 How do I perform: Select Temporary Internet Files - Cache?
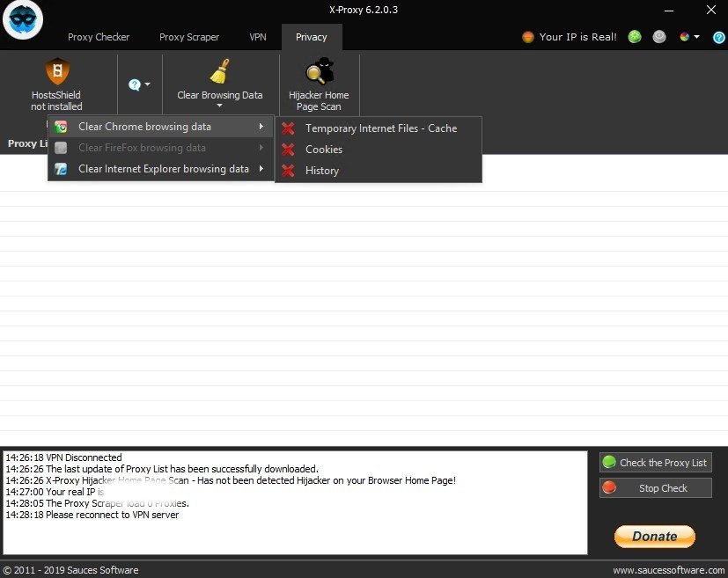tap(379, 128)
